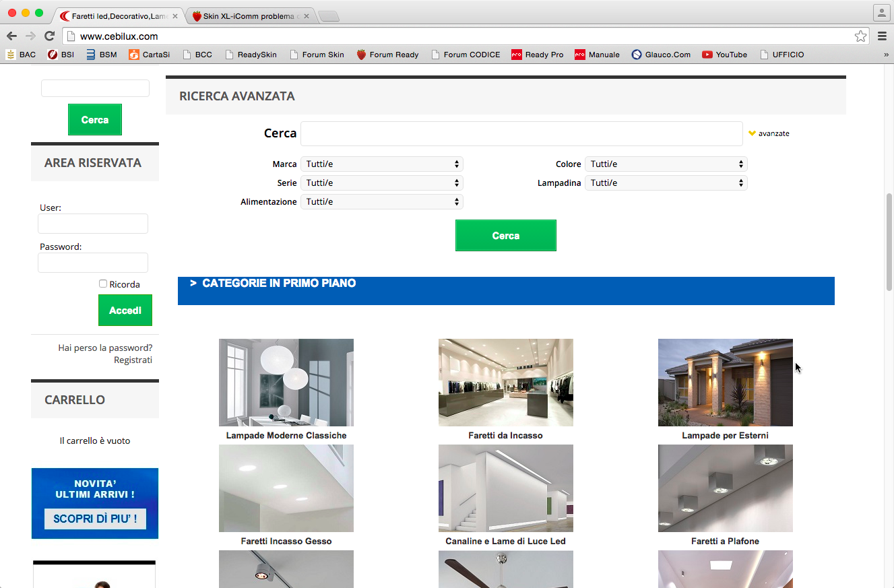Viewport: 894px width, 588px height.
Task: Show more bookmarks with overflow chevron
Action: [x=886, y=55]
